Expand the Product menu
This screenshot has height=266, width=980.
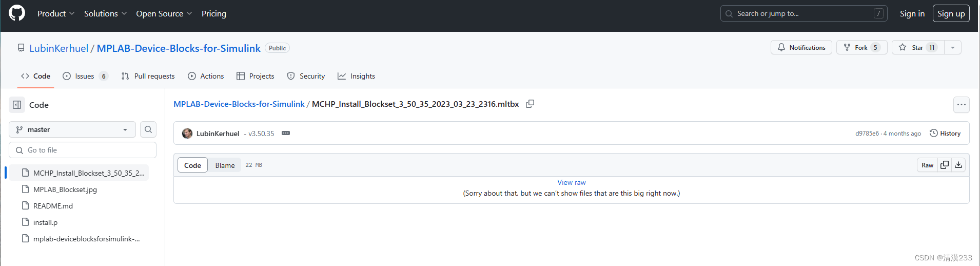click(56, 13)
